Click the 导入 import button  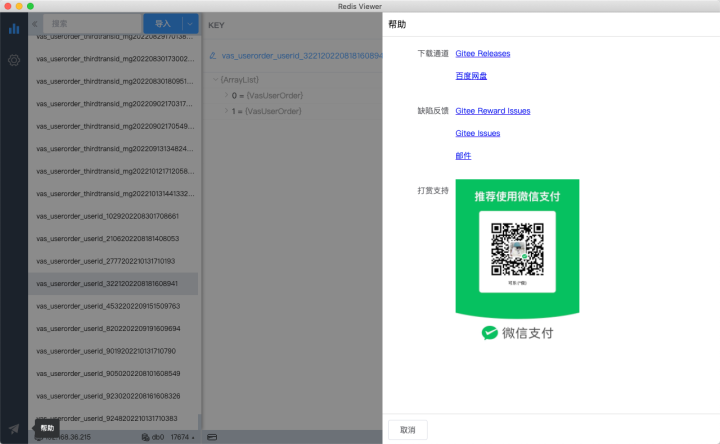point(163,24)
